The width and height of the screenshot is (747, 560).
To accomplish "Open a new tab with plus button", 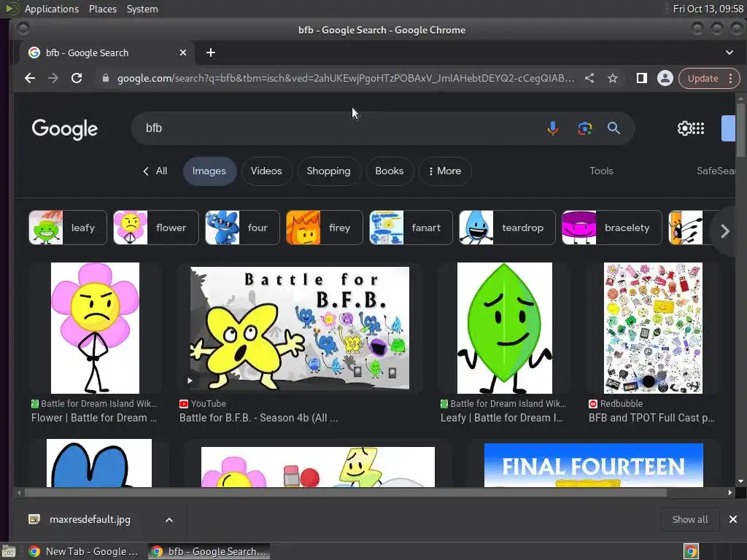I will point(211,52).
